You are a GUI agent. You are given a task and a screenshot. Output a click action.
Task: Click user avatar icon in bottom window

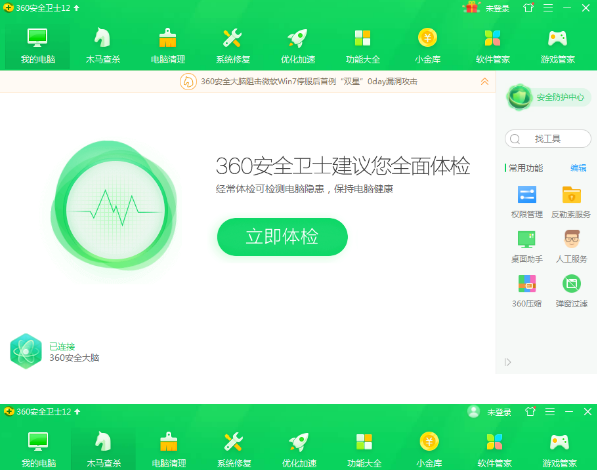point(473,412)
